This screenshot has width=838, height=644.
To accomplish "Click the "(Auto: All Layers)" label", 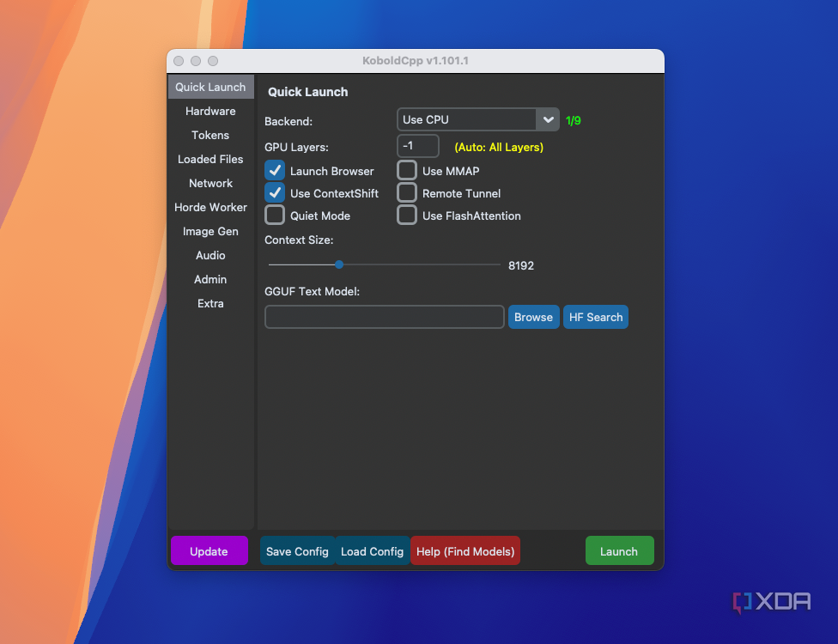I will [499, 148].
